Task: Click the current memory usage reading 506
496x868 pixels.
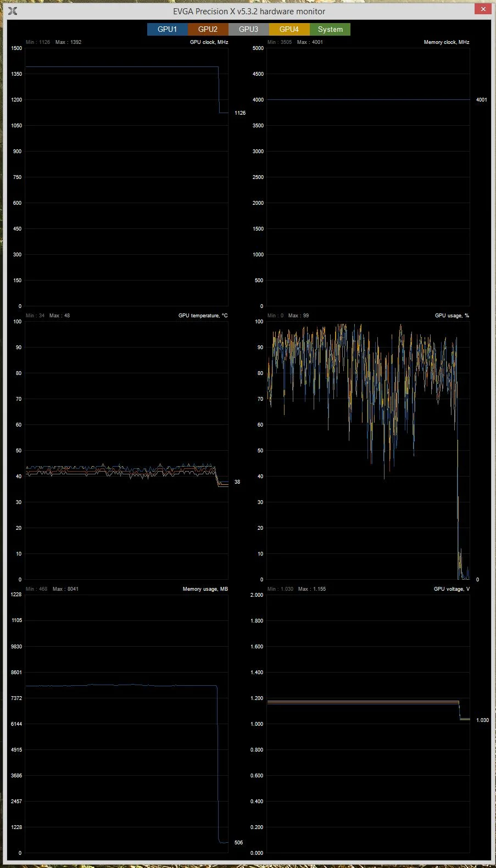Action: pyautogui.click(x=238, y=843)
